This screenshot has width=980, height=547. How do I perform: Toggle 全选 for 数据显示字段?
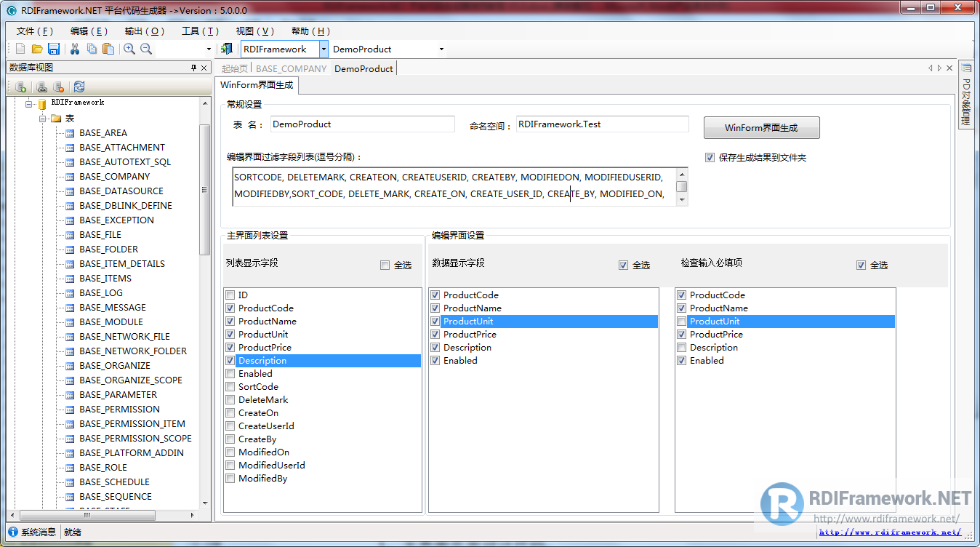(623, 265)
